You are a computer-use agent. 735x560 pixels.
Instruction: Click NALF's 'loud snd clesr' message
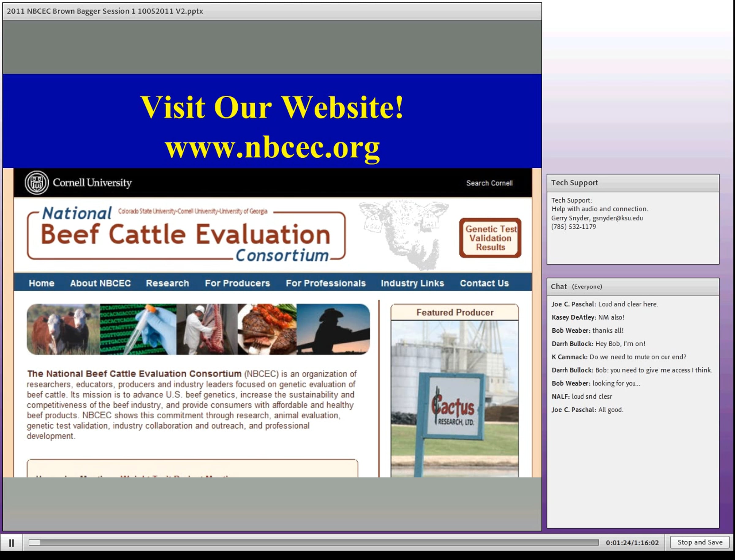[x=582, y=396]
